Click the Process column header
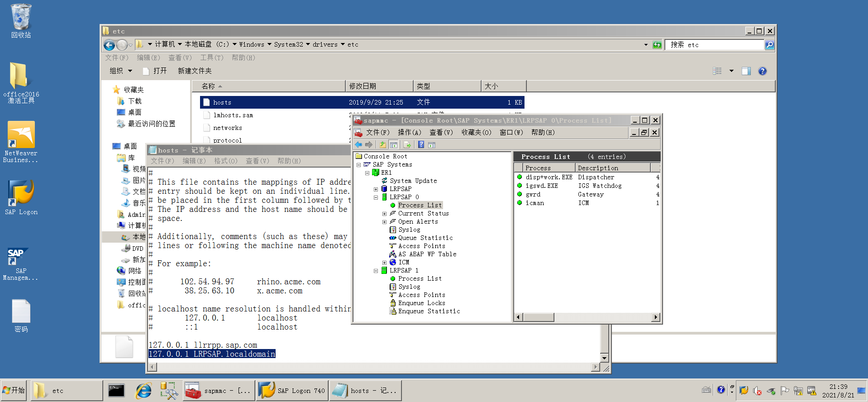The height and width of the screenshot is (402, 868). pyautogui.click(x=549, y=168)
